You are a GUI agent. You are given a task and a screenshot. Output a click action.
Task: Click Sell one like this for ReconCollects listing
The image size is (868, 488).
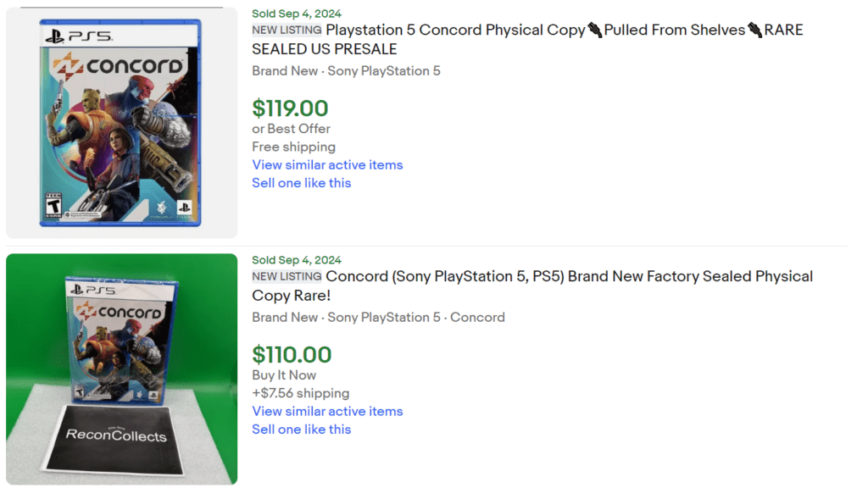[x=301, y=430]
